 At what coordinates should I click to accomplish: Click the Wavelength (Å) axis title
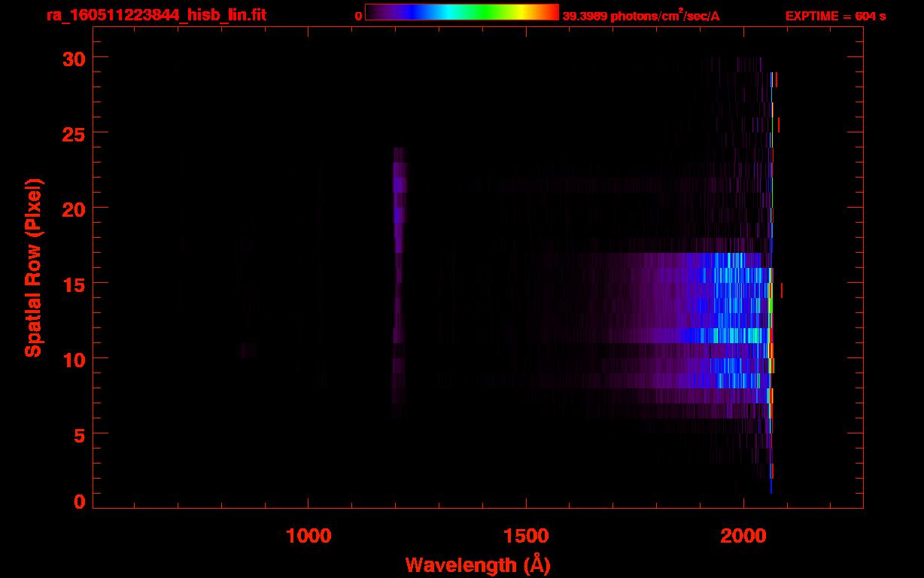pos(478,564)
